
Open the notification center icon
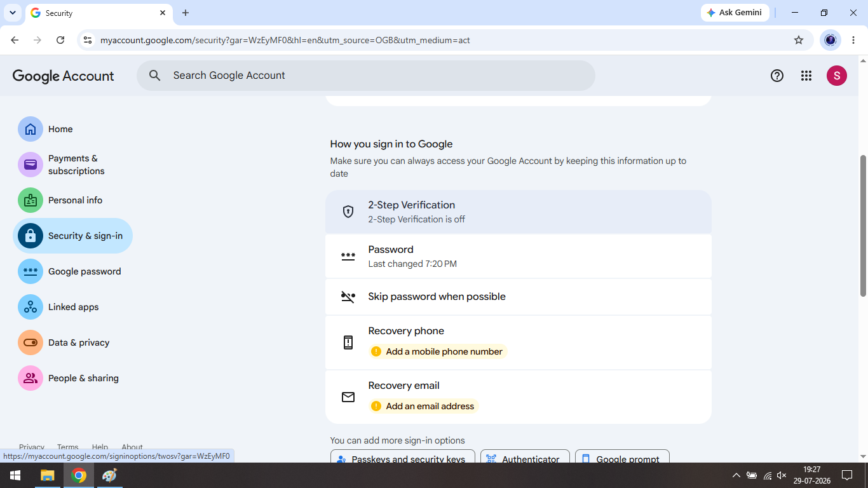click(x=847, y=475)
